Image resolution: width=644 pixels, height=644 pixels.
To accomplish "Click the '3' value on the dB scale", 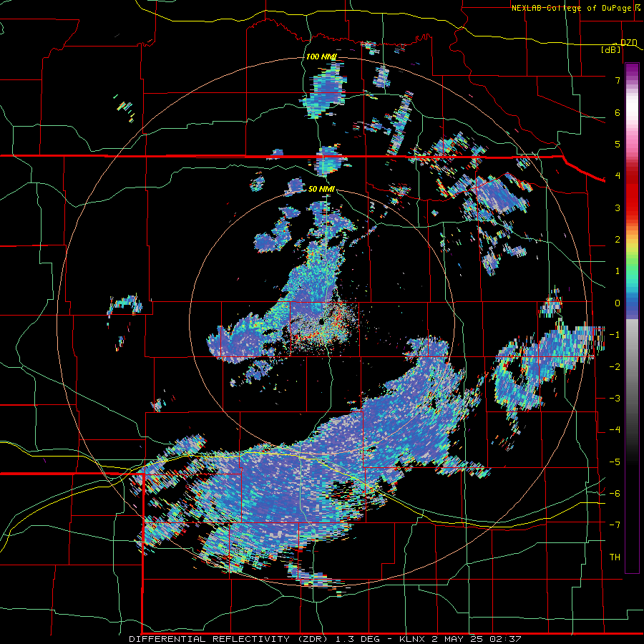I will [x=618, y=208].
